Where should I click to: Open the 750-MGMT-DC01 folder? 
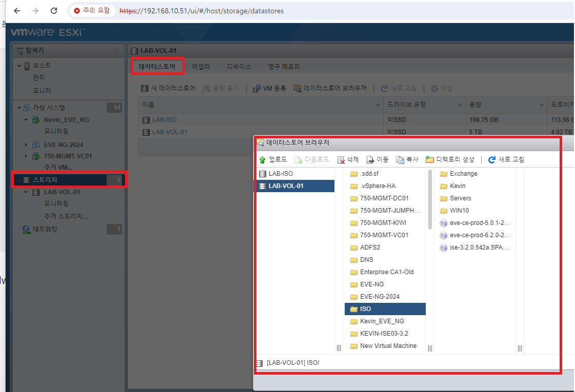[385, 198]
